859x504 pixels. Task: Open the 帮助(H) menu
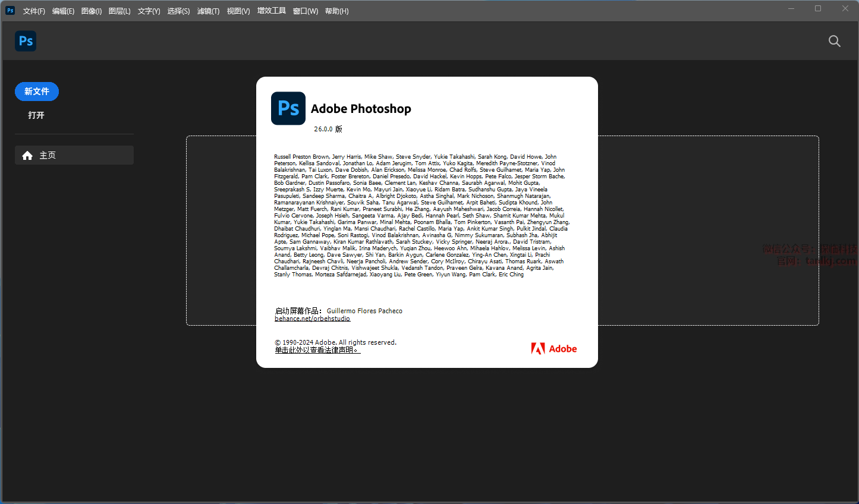tap(336, 11)
